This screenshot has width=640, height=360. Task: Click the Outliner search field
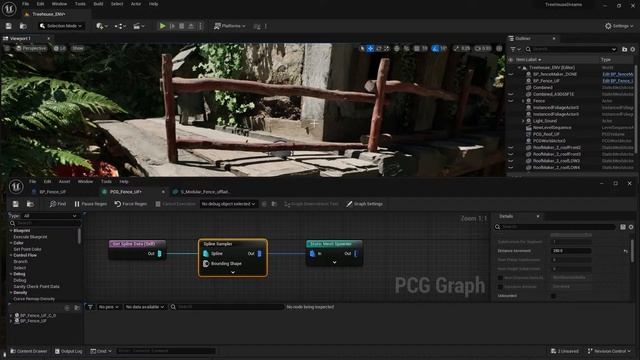(571, 49)
